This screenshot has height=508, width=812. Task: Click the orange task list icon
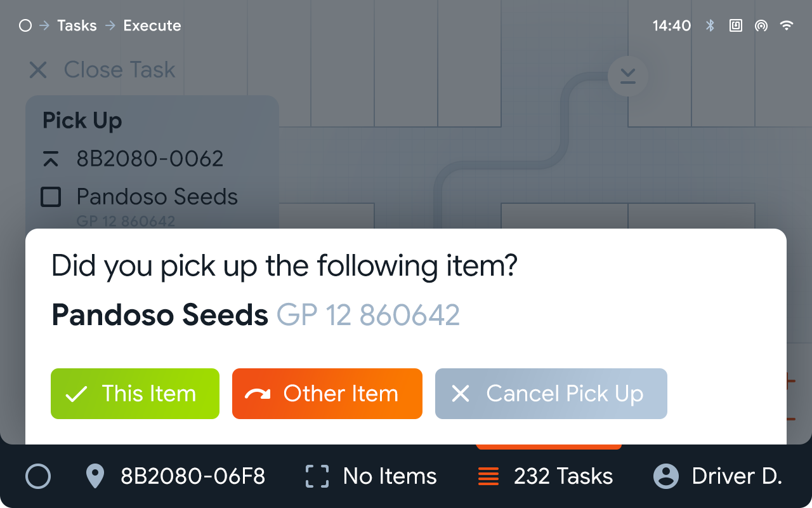click(488, 476)
